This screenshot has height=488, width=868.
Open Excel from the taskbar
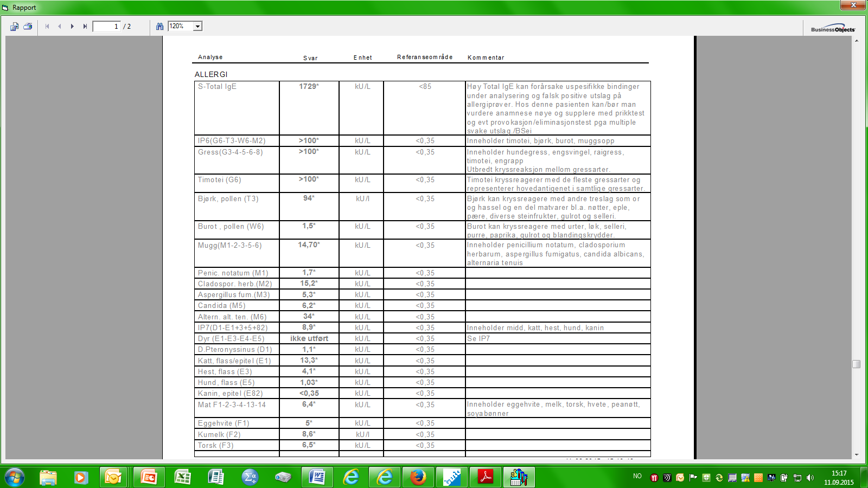(182, 477)
